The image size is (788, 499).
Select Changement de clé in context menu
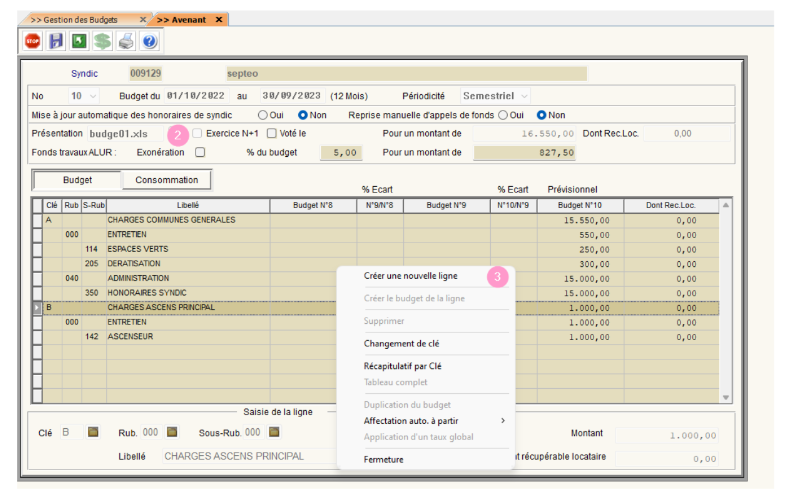point(401,343)
